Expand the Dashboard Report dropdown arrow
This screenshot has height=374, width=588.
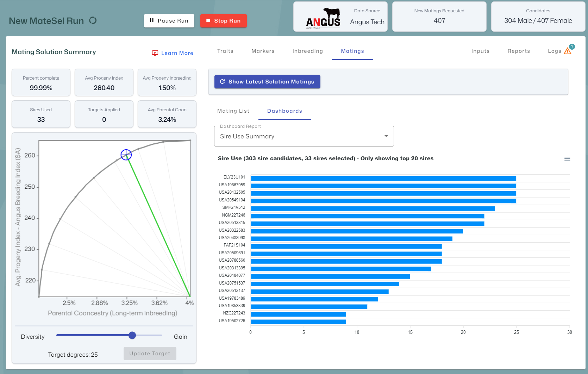pyautogui.click(x=386, y=136)
